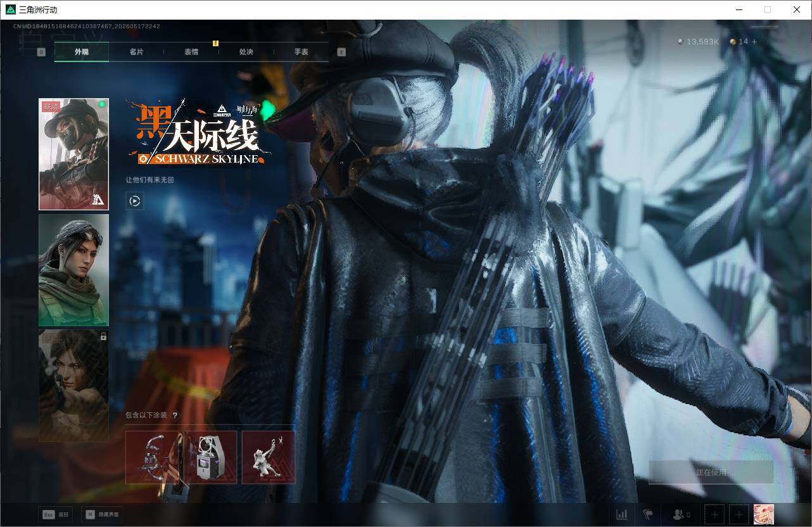Select the 处决 tab

[x=246, y=52]
